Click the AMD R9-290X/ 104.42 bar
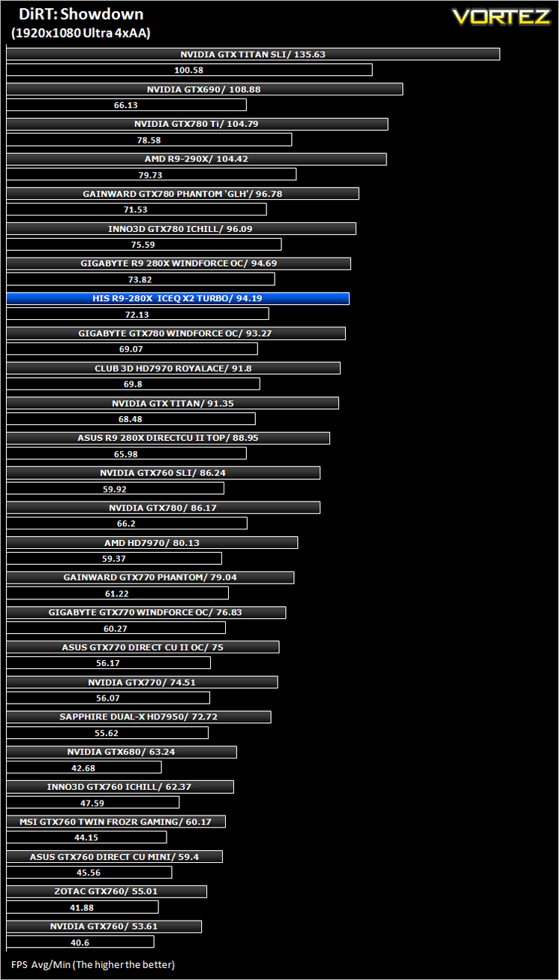Screen dimensions: 559x980 [x=197, y=158]
